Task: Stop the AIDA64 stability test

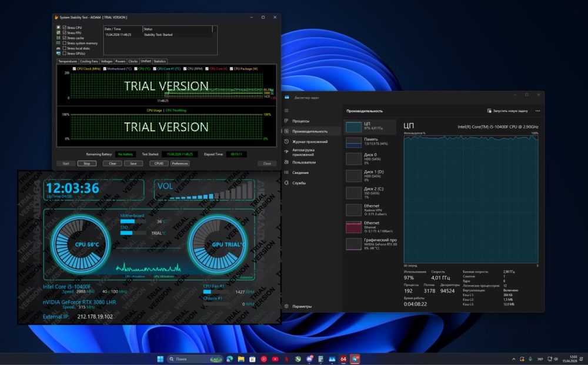Action: coord(86,163)
